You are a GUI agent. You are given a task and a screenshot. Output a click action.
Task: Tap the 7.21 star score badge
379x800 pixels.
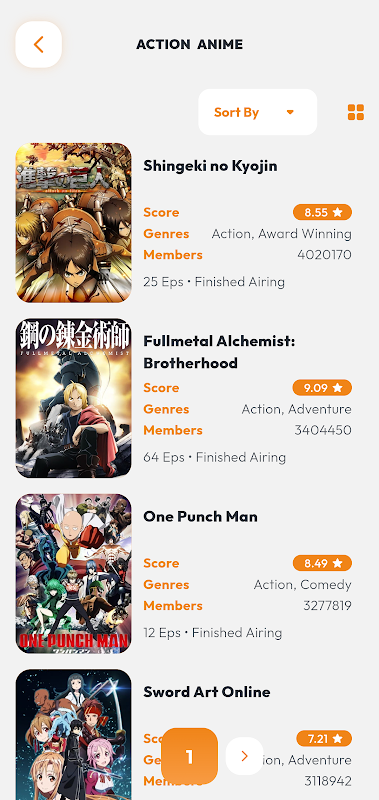point(324,738)
